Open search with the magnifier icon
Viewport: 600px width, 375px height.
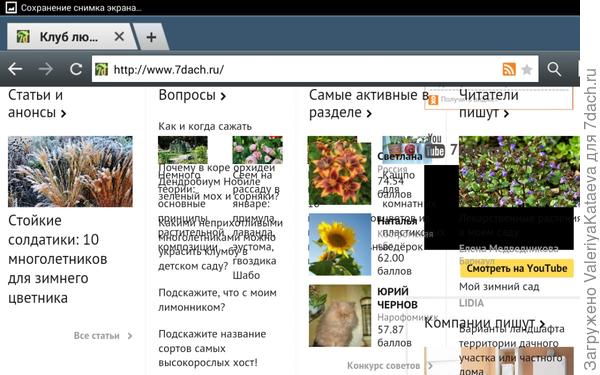point(554,69)
